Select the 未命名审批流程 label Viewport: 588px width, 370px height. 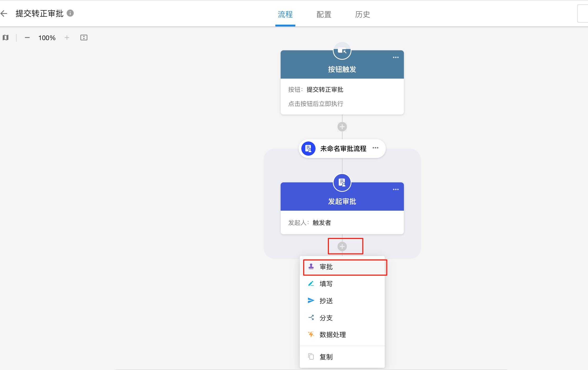[343, 149]
